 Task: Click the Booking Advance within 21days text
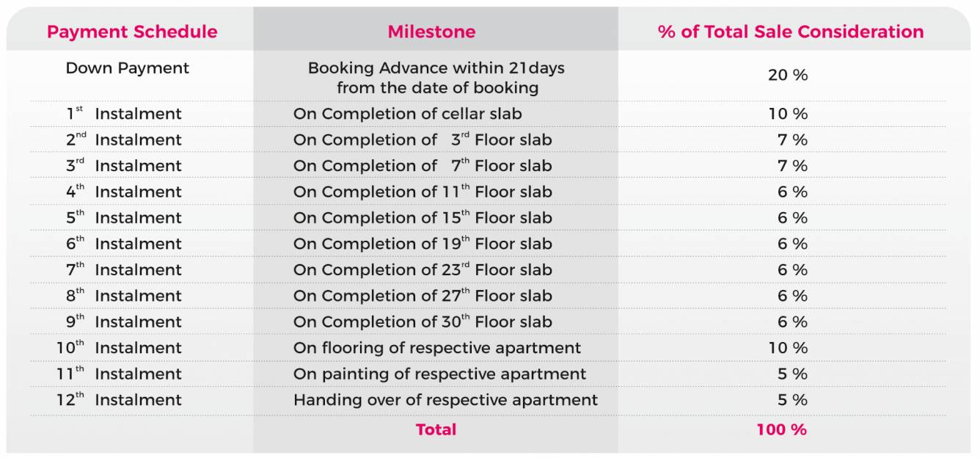point(436,68)
